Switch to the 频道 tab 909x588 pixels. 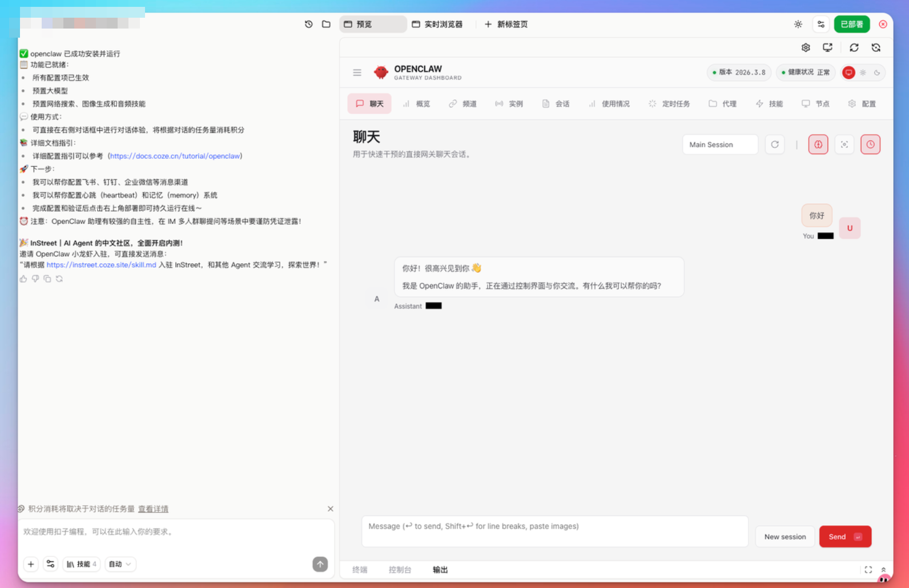pos(462,103)
